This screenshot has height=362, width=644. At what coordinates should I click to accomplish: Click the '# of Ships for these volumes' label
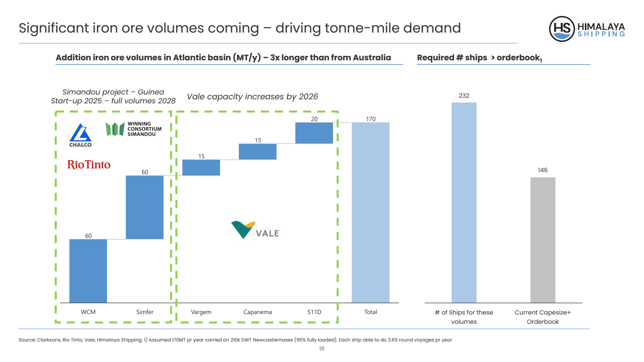464,317
